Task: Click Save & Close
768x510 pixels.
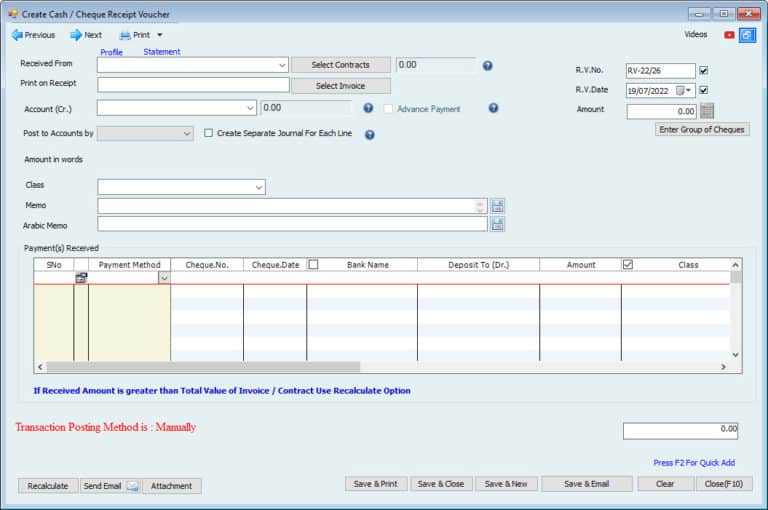Action: click(x=441, y=484)
